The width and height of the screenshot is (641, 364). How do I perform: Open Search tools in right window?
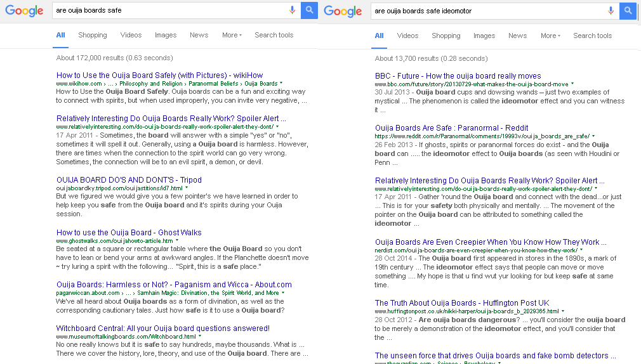click(592, 36)
